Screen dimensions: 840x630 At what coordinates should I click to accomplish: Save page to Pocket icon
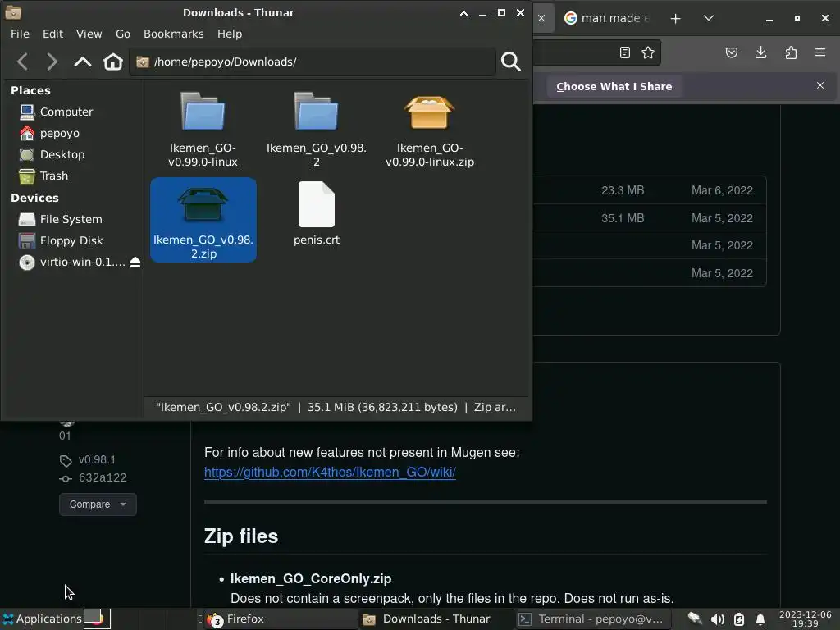[x=732, y=52]
